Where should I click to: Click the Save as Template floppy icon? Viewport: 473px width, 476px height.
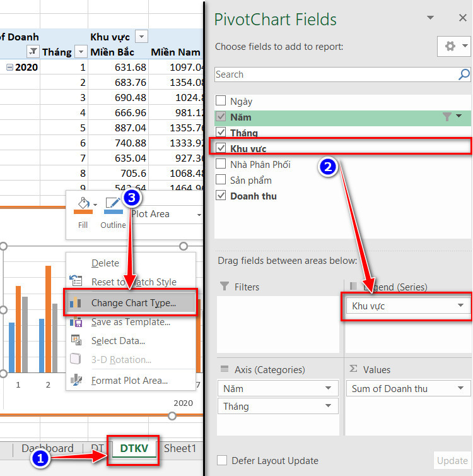tap(76, 322)
